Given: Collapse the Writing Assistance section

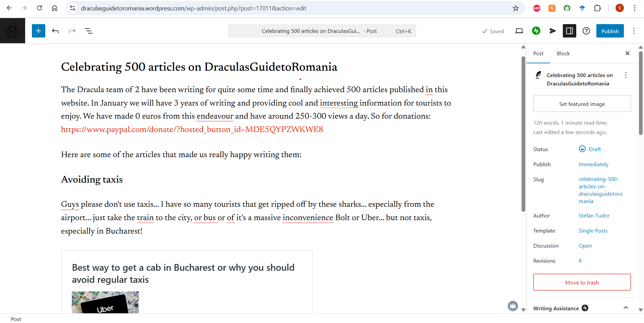Looking at the screenshot, I should (x=626, y=308).
